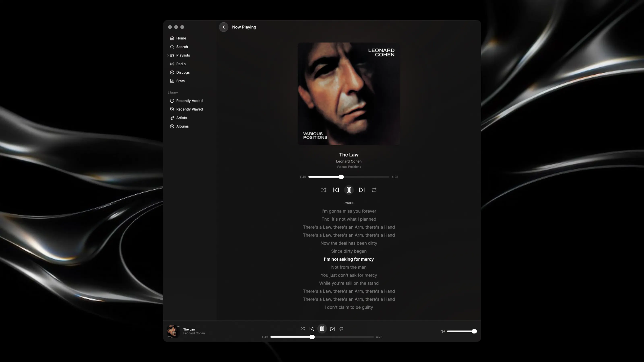The image size is (644, 362).
Task: Go to previous track in bottom player bar
Action: 312,329
